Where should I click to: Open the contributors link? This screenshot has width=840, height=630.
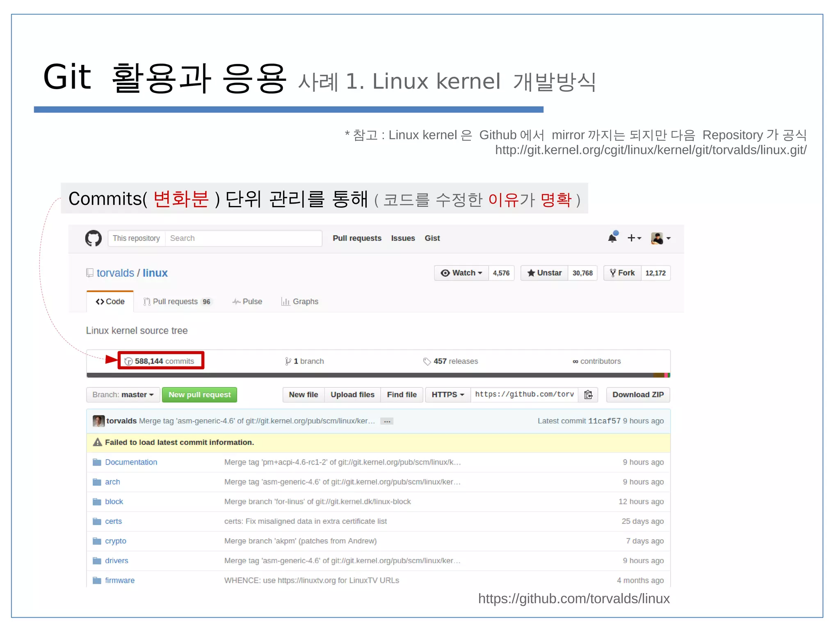pos(596,361)
